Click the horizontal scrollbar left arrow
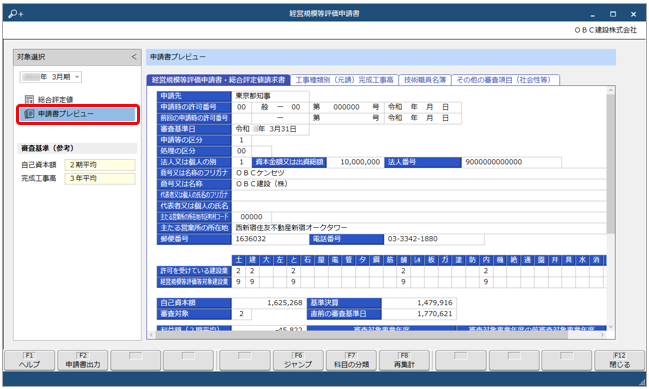 pyautogui.click(x=151, y=335)
